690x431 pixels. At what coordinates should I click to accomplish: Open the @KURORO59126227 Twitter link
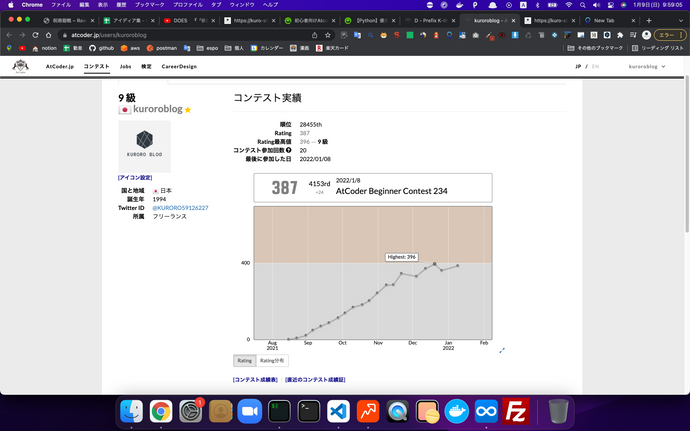[x=180, y=208]
